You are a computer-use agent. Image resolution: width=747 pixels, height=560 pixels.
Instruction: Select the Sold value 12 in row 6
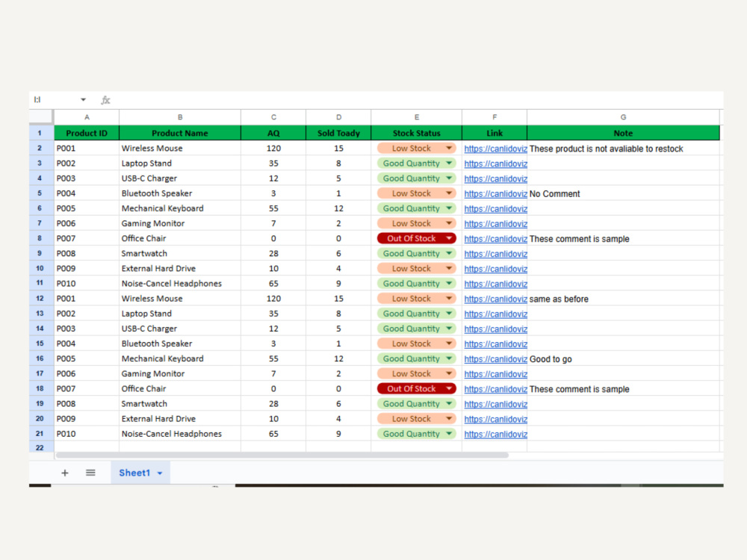tap(338, 208)
